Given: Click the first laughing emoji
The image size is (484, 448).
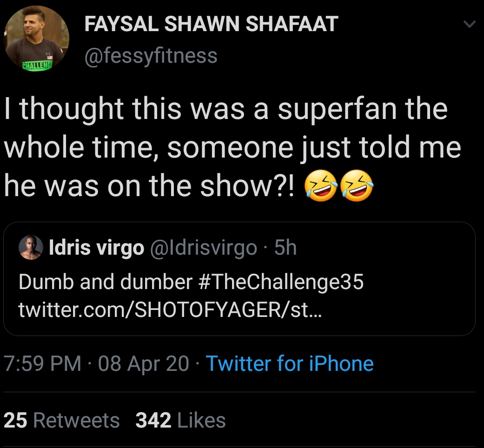Looking at the screenshot, I should click(321, 186).
